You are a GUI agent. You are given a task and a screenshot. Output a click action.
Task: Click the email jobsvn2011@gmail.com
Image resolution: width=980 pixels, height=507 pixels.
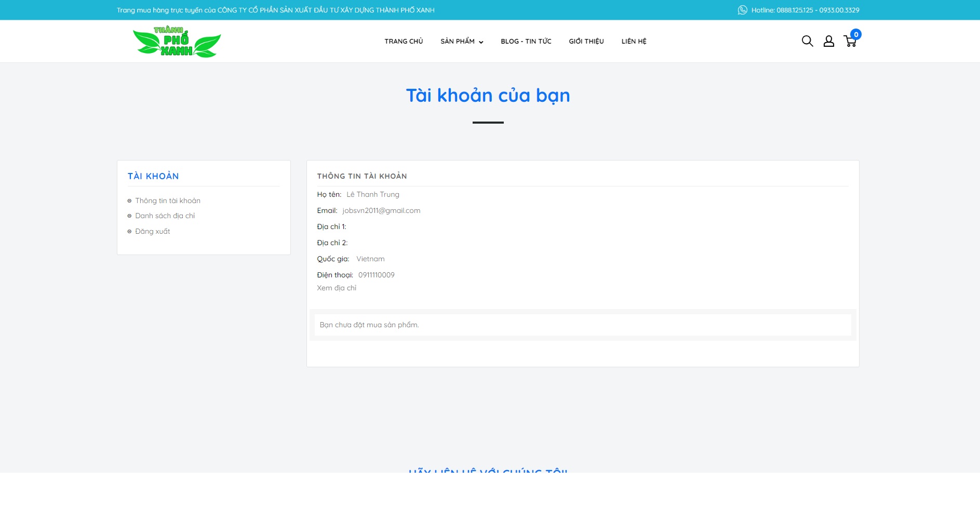pyautogui.click(x=381, y=211)
